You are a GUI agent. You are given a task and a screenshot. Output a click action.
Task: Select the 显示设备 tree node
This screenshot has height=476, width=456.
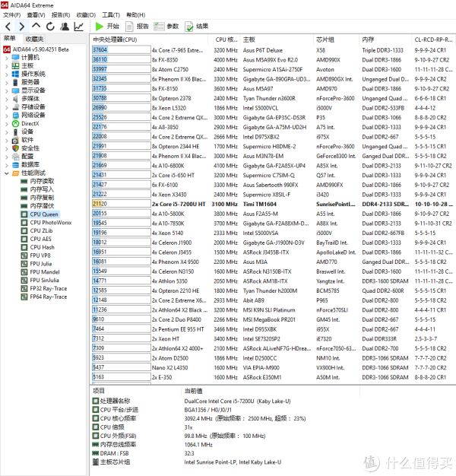[x=33, y=90]
